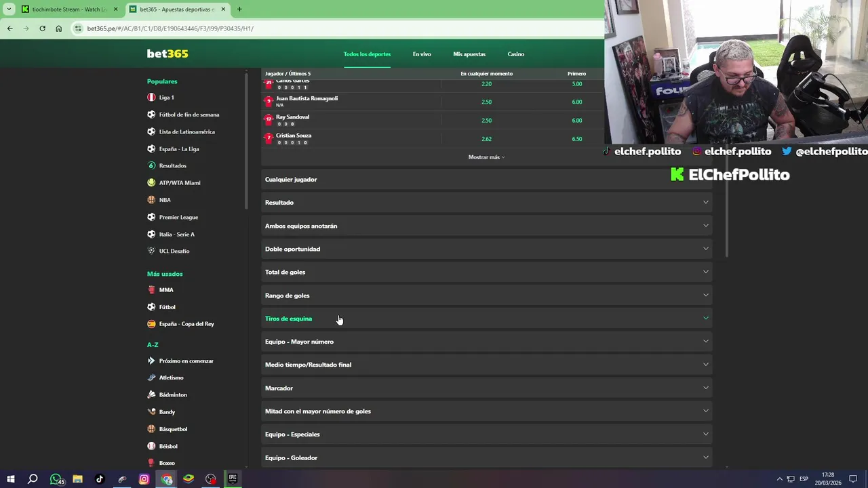Open the NBA basketball icon
The image size is (868, 488).
151,200
